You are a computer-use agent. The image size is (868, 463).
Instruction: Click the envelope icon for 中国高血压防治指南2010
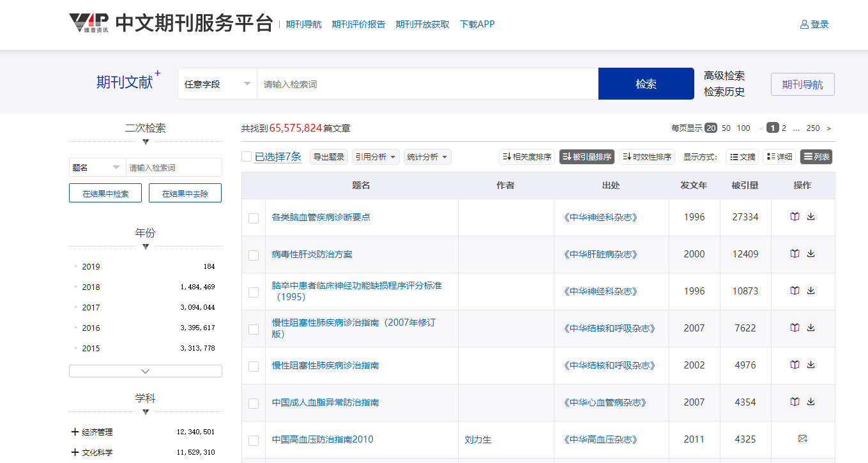(x=803, y=439)
